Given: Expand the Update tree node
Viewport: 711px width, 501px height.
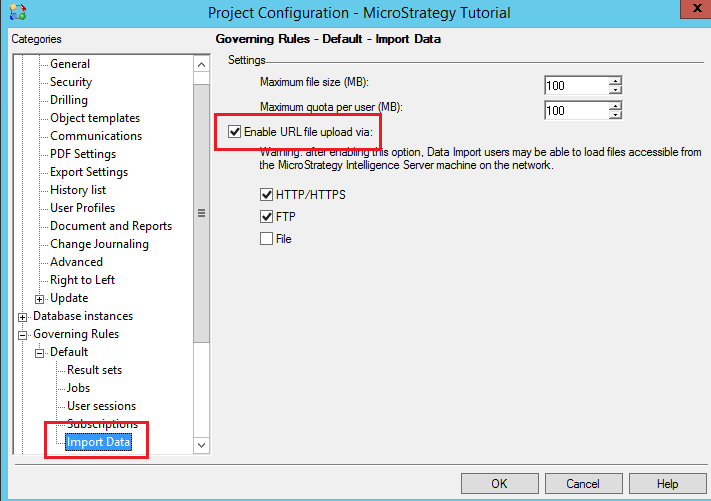Looking at the screenshot, I should pos(39,299).
